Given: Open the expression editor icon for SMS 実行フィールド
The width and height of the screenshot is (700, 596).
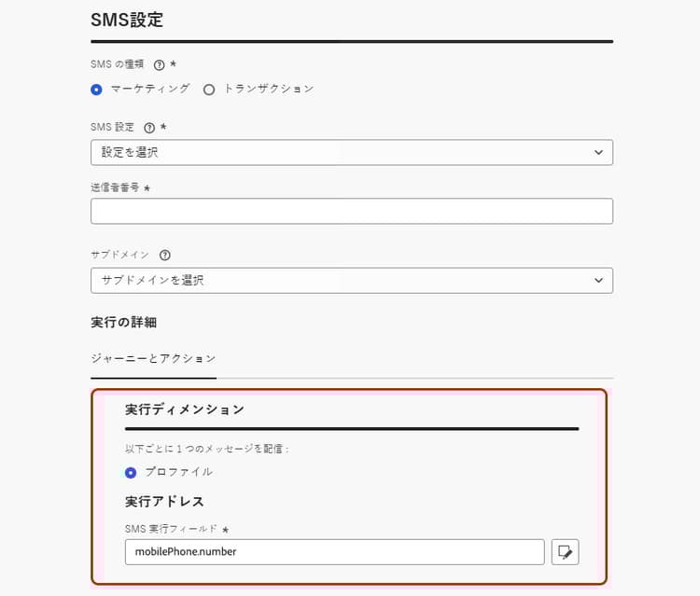Looking at the screenshot, I should tap(565, 552).
